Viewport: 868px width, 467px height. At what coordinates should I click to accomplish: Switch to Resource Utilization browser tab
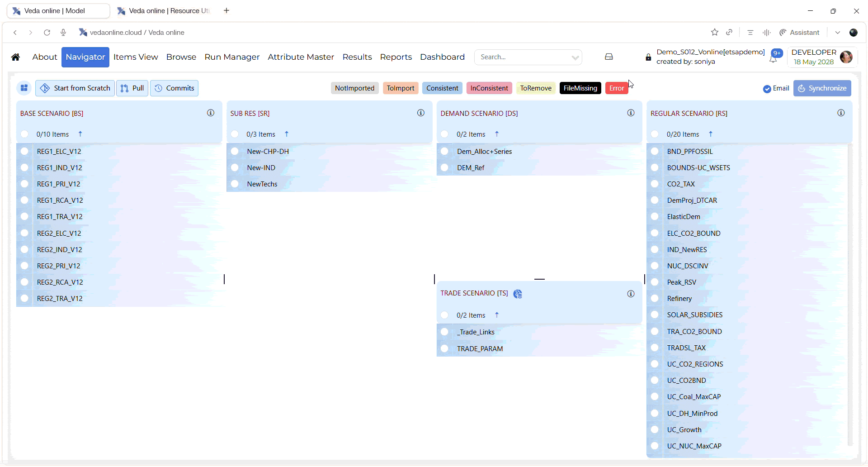click(x=164, y=11)
